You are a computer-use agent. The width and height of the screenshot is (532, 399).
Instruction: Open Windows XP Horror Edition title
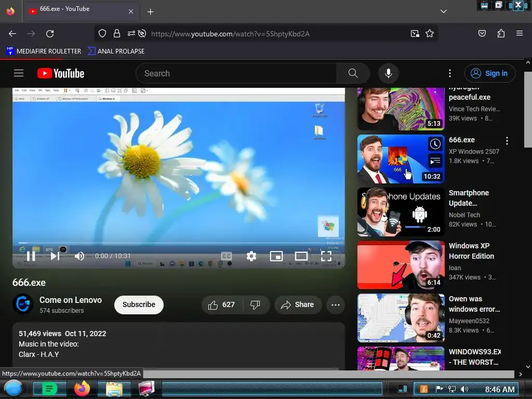pos(471,251)
